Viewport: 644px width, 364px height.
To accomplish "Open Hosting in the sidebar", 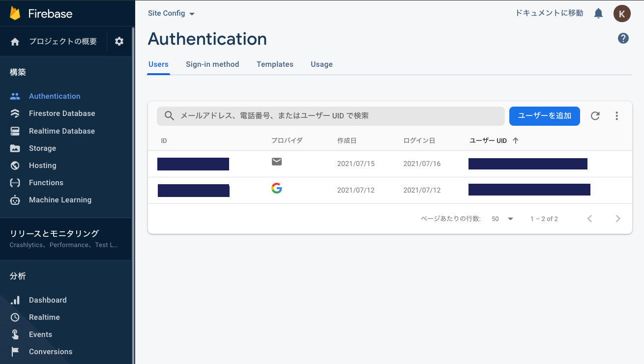I will [43, 166].
